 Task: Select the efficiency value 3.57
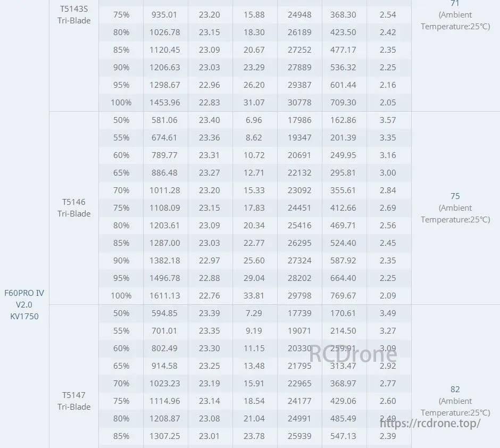(388, 120)
